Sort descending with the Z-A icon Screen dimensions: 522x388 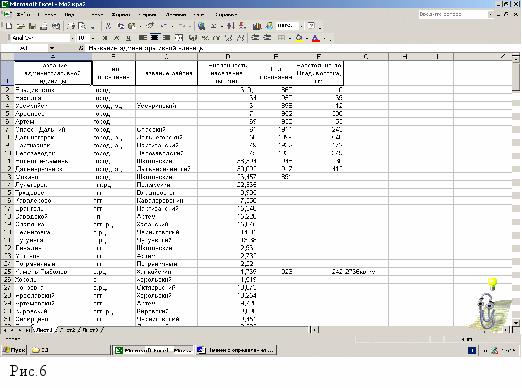click(242, 26)
